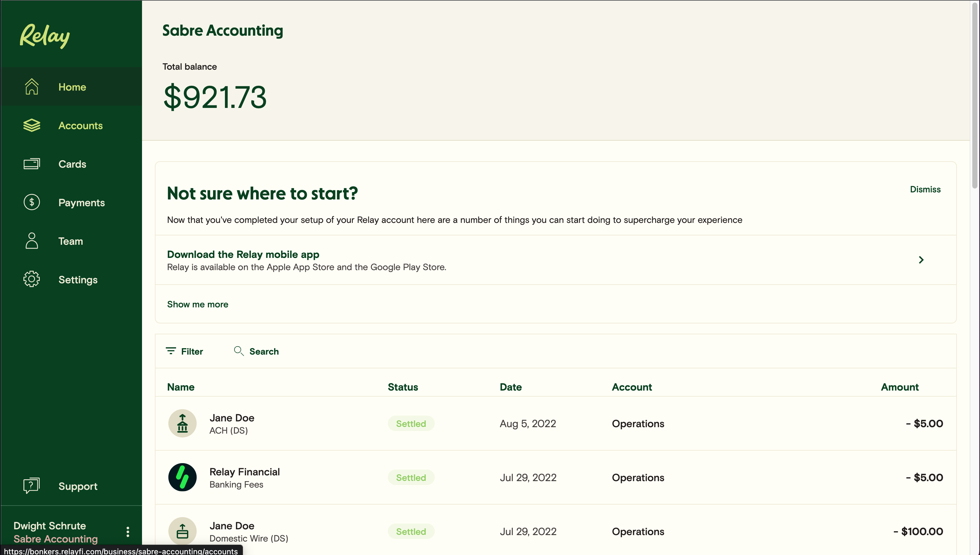The width and height of the screenshot is (980, 555).
Task: Click the Cards icon in sidebar
Action: coord(32,164)
